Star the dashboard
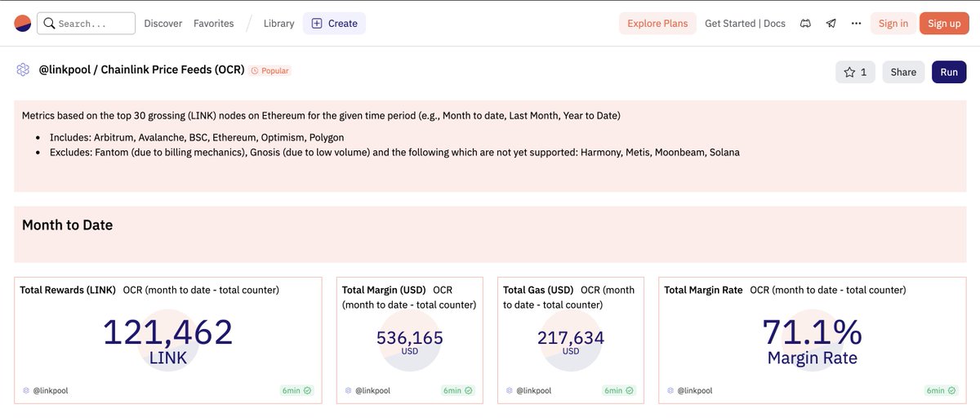The width and height of the screenshot is (980, 418). tap(855, 72)
